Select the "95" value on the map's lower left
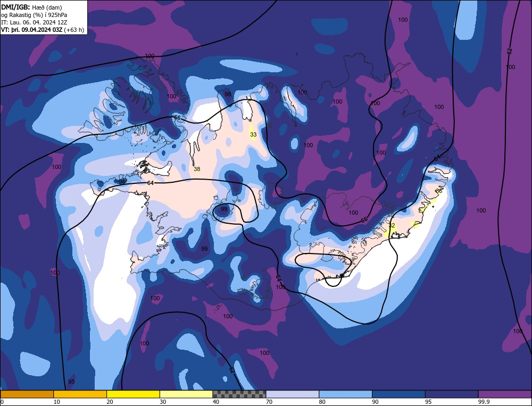 [71, 382]
